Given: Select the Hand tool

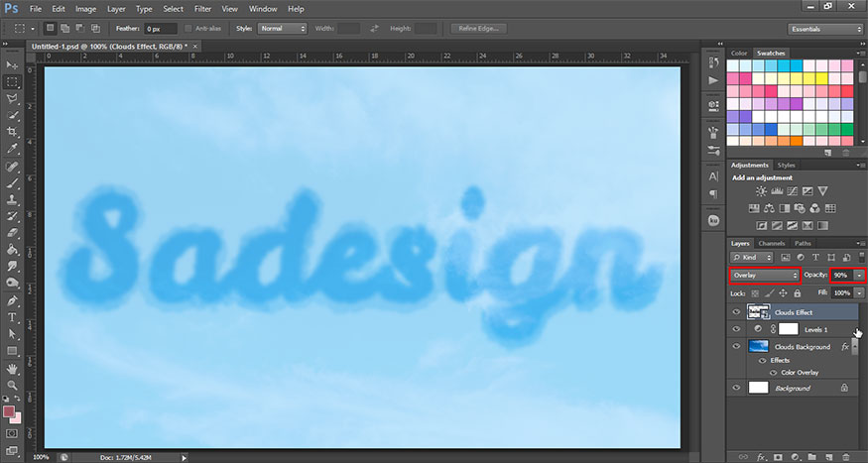Looking at the screenshot, I should (x=14, y=367).
